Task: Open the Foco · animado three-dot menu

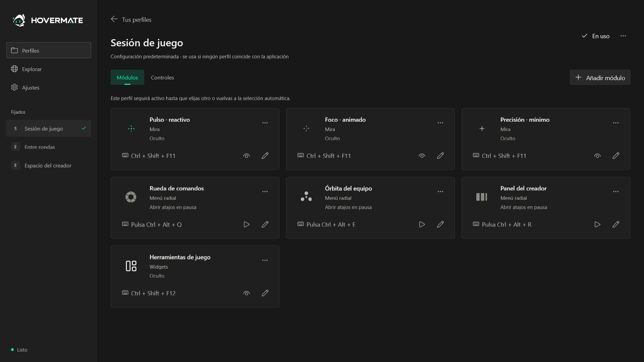Action: pos(440,123)
